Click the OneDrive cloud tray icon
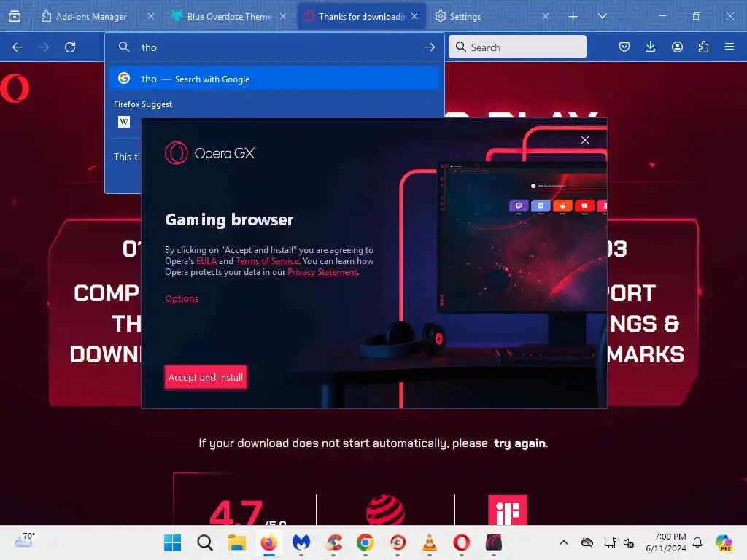Screen dimensions: 747x560 point(587,542)
